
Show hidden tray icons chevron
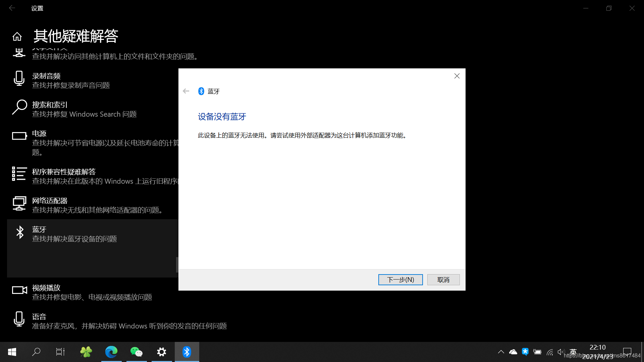(501, 352)
